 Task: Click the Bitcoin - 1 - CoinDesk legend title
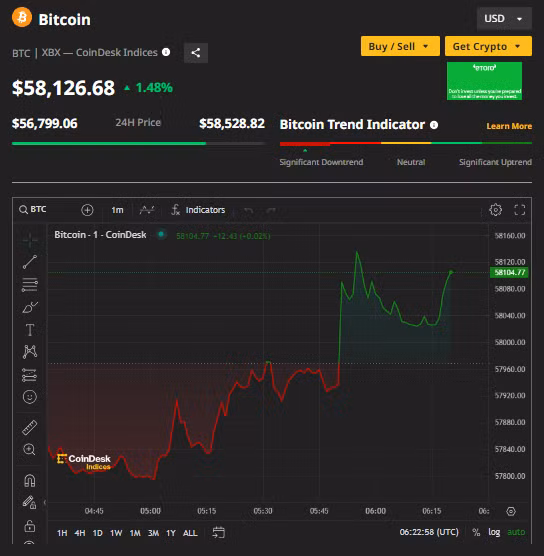100,235
